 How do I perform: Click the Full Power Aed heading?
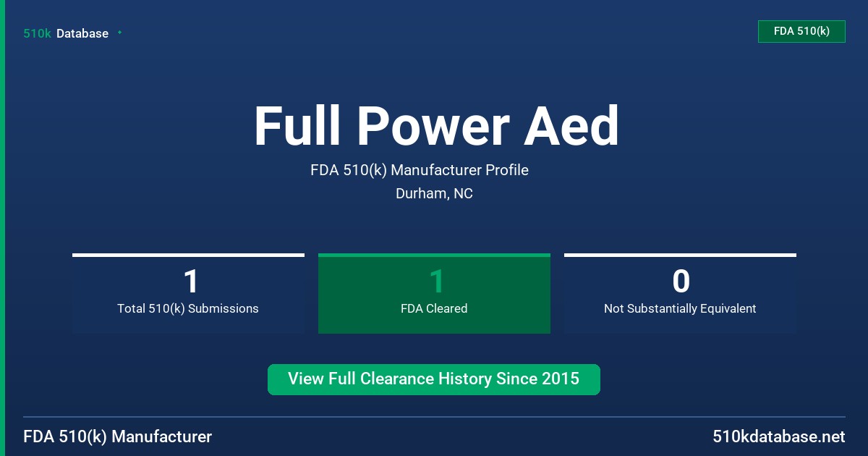click(436, 127)
